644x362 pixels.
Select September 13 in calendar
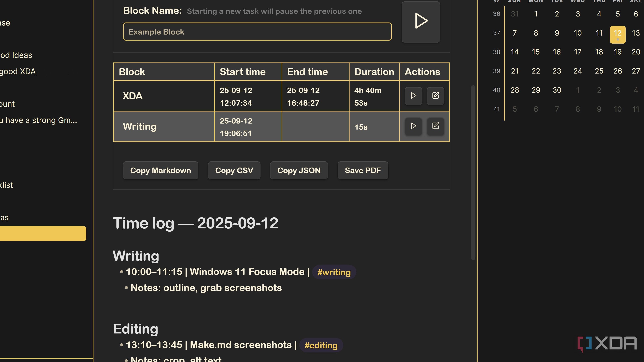click(636, 33)
